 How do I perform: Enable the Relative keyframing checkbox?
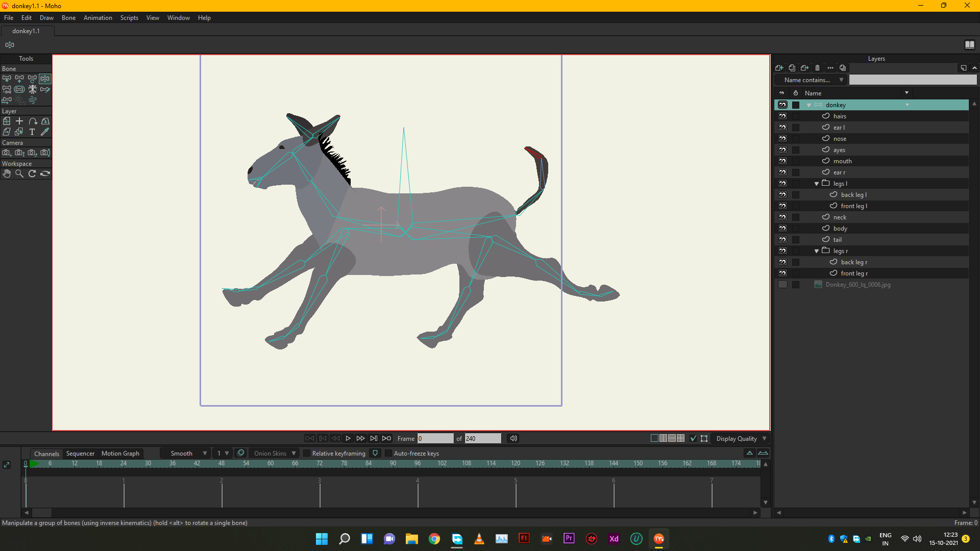click(307, 453)
